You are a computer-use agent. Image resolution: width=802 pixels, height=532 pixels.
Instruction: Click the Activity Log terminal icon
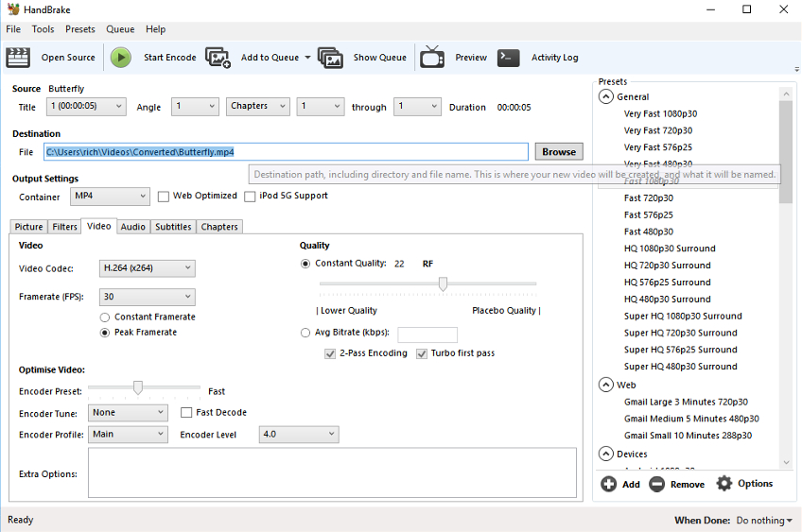click(x=509, y=58)
